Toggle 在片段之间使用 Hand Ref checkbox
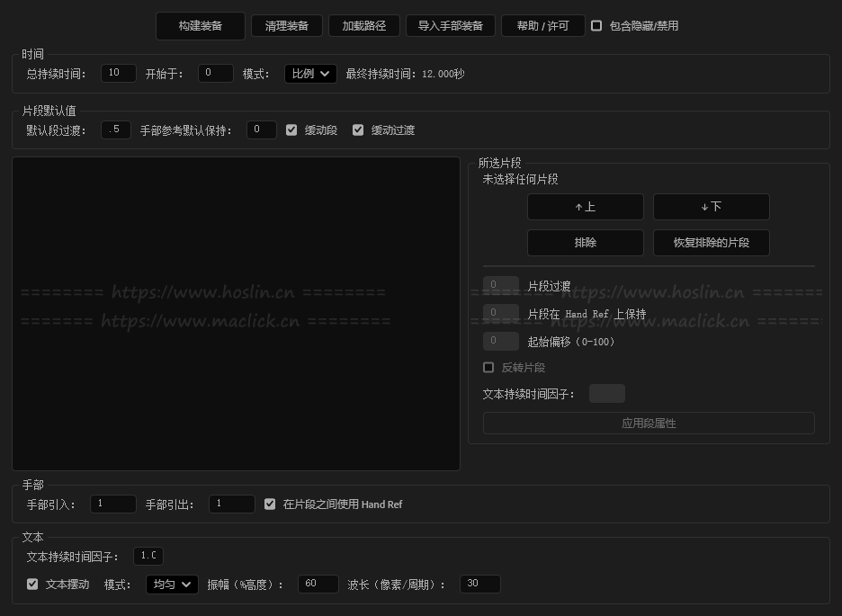 pos(270,504)
